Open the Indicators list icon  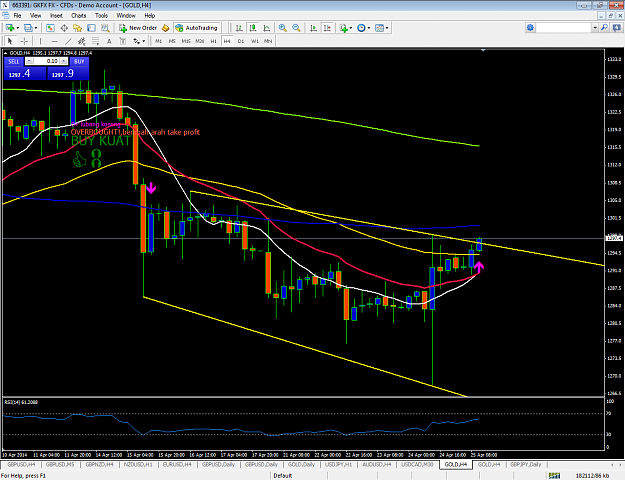tap(344, 28)
